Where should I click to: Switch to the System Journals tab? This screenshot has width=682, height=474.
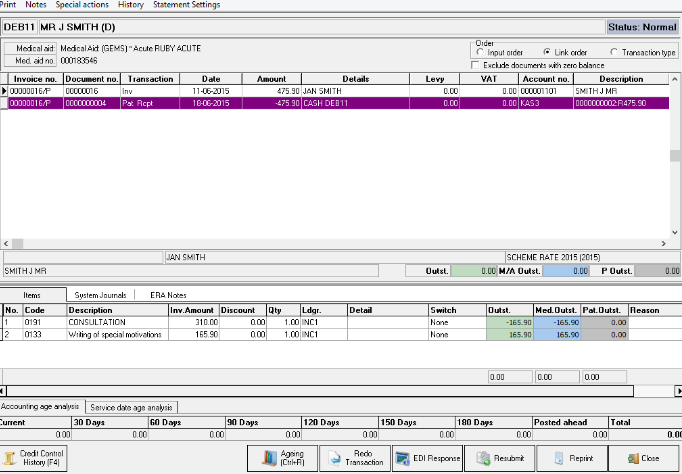[103, 295]
